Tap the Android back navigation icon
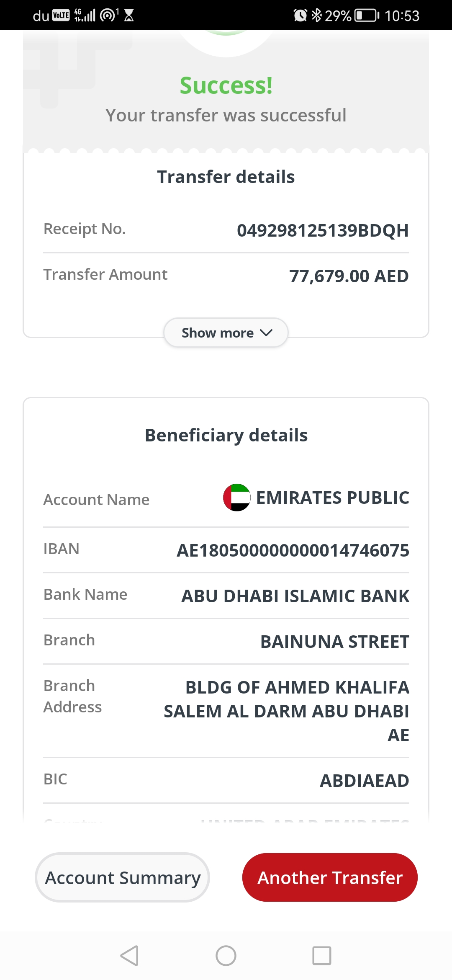Viewport: 452px width, 980px height. click(129, 956)
